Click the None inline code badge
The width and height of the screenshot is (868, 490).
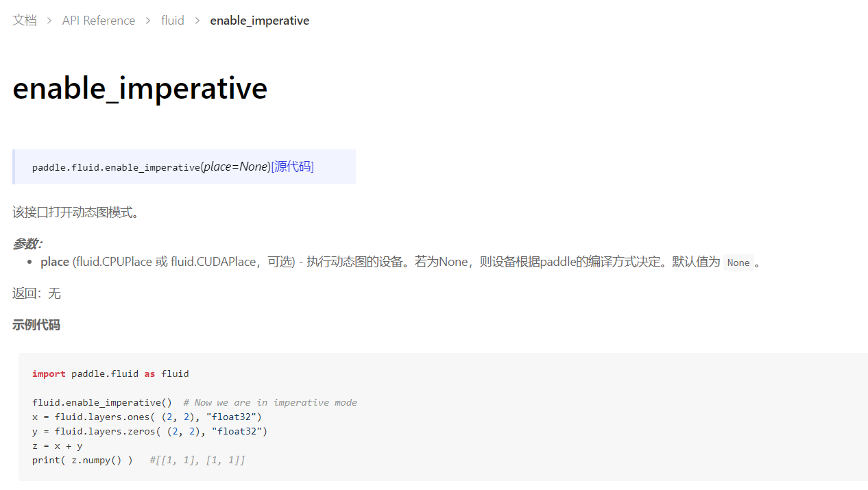(x=738, y=262)
